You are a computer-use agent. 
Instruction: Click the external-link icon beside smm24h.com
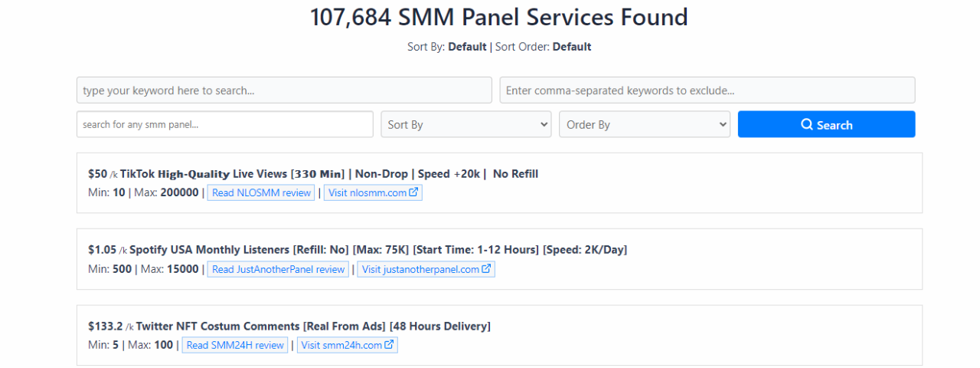point(389,345)
